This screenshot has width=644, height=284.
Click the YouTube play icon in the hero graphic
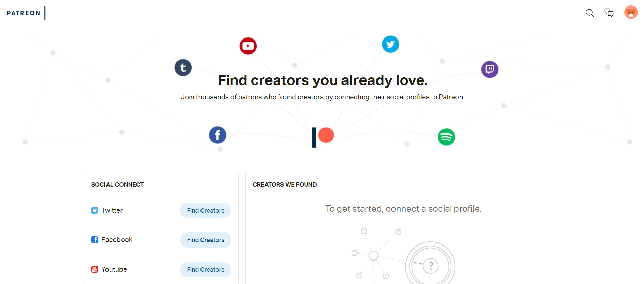tap(248, 46)
